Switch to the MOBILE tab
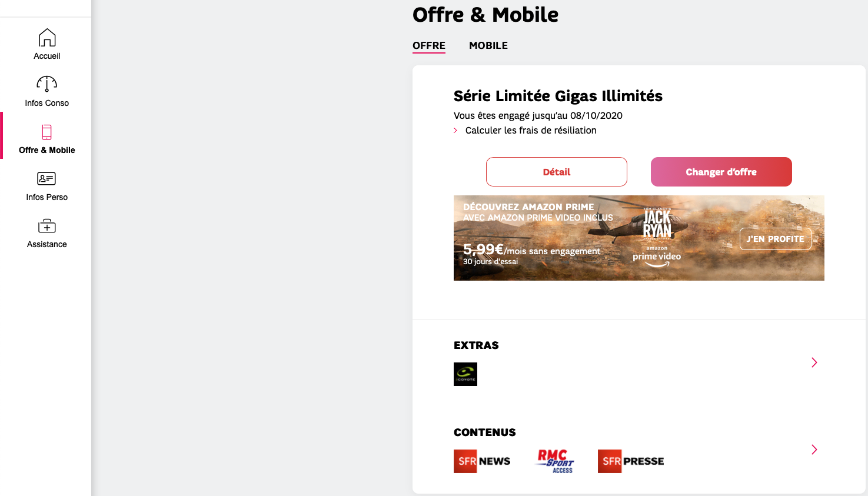 488,45
